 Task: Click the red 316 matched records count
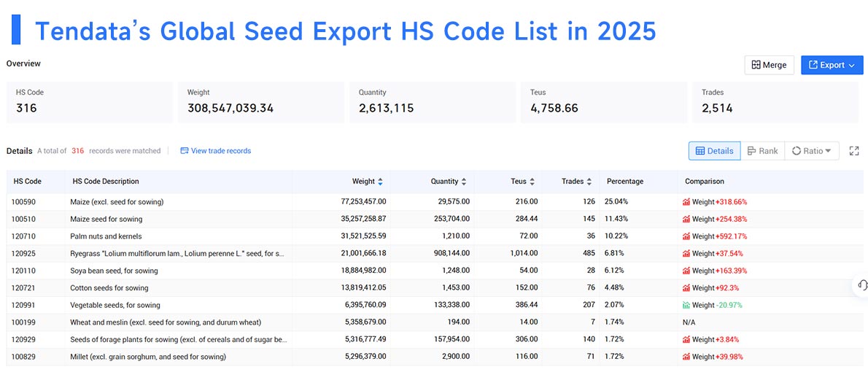pos(77,150)
